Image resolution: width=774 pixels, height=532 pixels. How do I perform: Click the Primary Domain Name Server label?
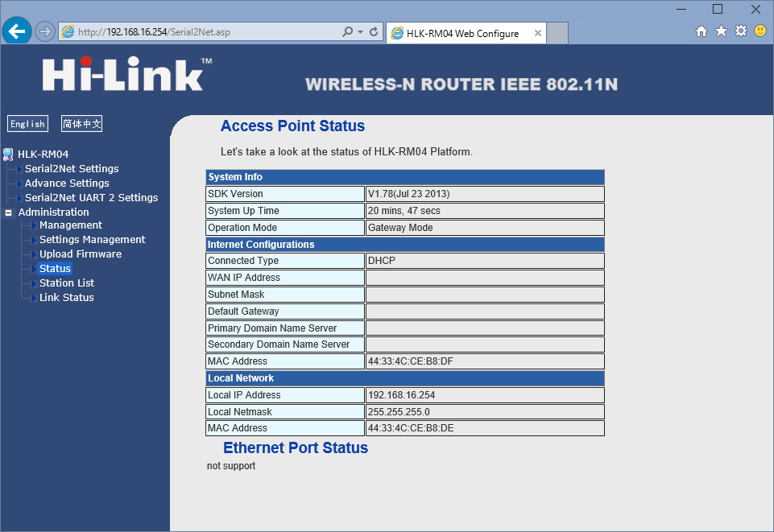tap(272, 328)
